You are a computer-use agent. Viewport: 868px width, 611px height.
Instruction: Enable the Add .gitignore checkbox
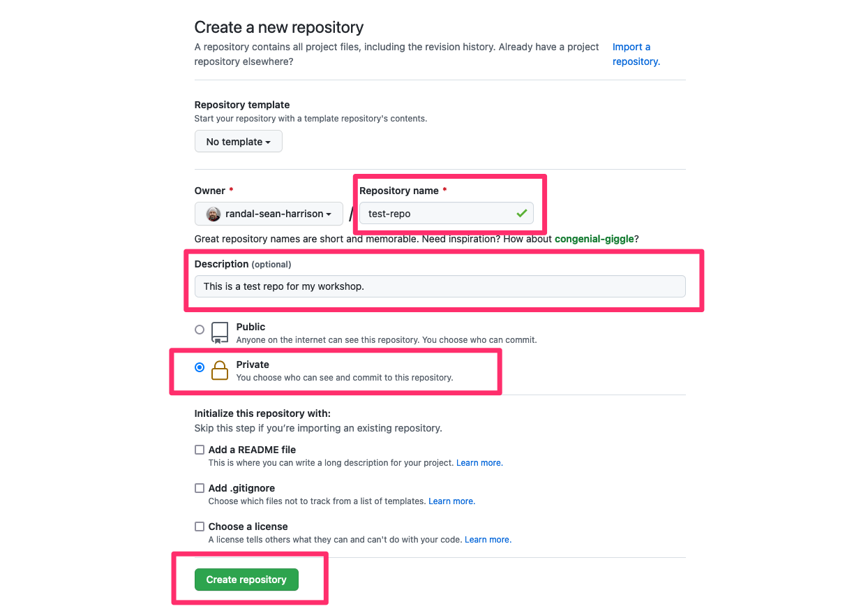click(200, 487)
